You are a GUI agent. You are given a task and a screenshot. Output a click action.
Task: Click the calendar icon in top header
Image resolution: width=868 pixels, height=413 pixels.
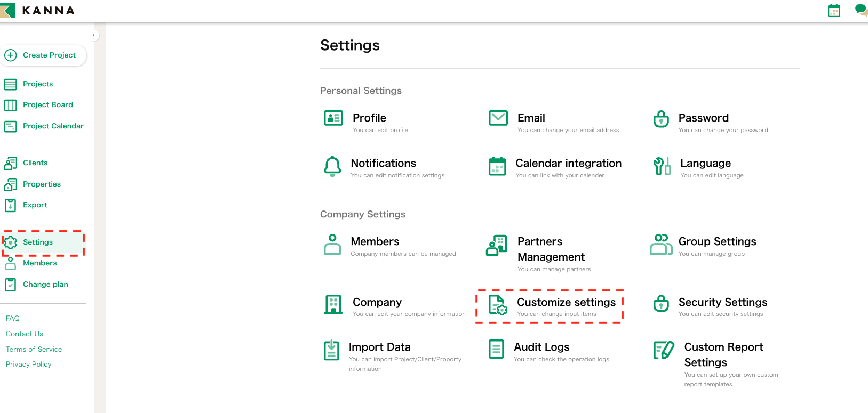click(x=833, y=11)
